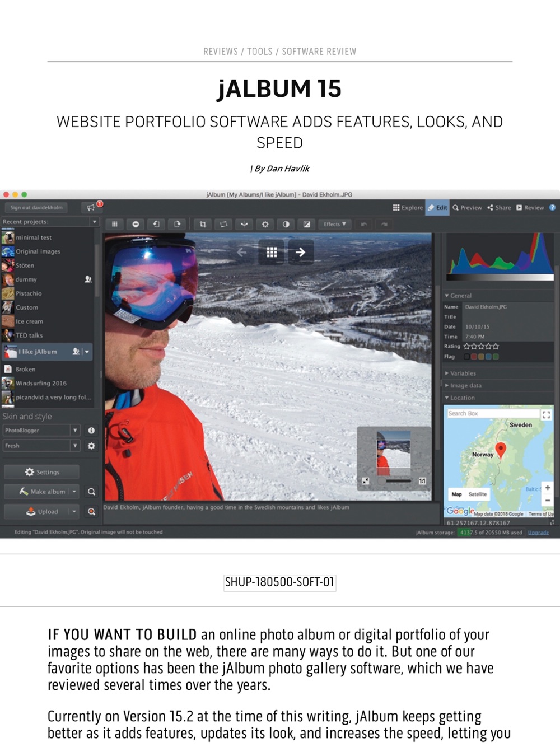
Task: Click fit-to-window icon in navigator
Action: 365,480
